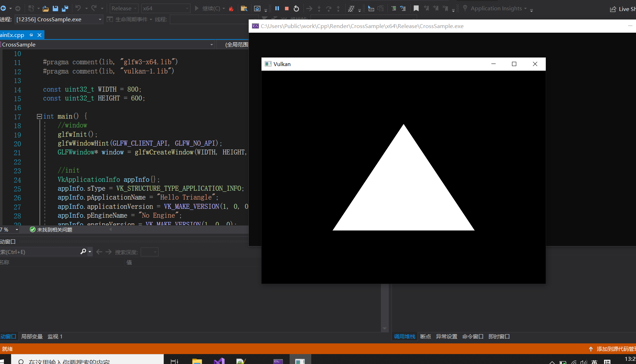Click the bookmark icon in toolbar

416,9
